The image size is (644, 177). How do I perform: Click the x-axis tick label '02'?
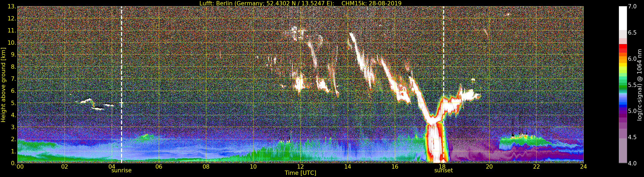pos(65,167)
